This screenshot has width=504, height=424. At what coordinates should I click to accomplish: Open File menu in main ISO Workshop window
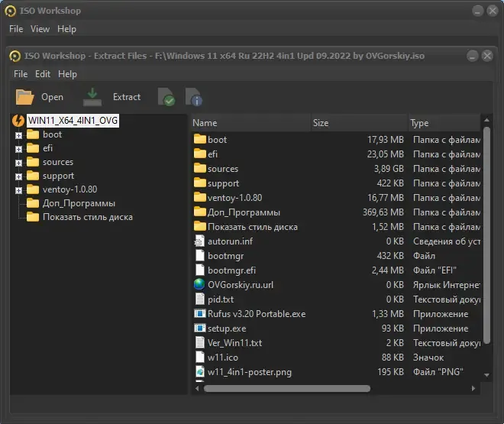[16, 29]
